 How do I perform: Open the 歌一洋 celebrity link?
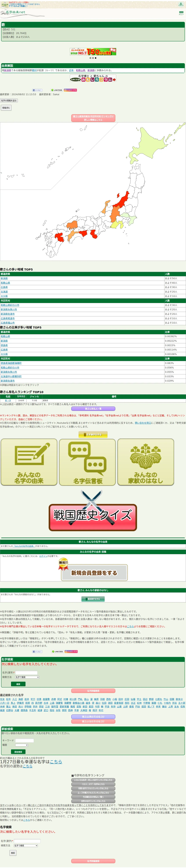[8, 401]
